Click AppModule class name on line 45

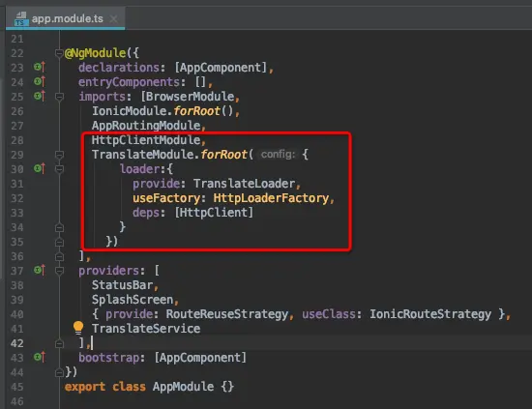coord(183,387)
